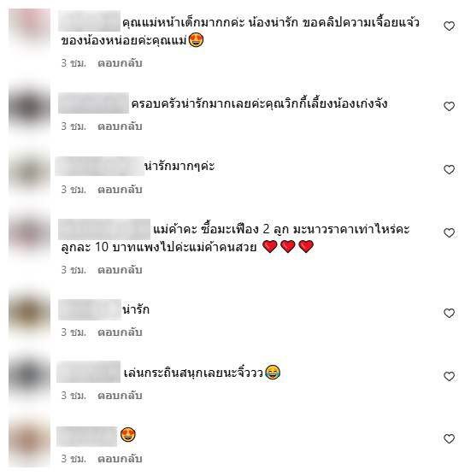
Task: Reply to the คุณแม่หน้าเด็ก comment
Action: (120, 63)
